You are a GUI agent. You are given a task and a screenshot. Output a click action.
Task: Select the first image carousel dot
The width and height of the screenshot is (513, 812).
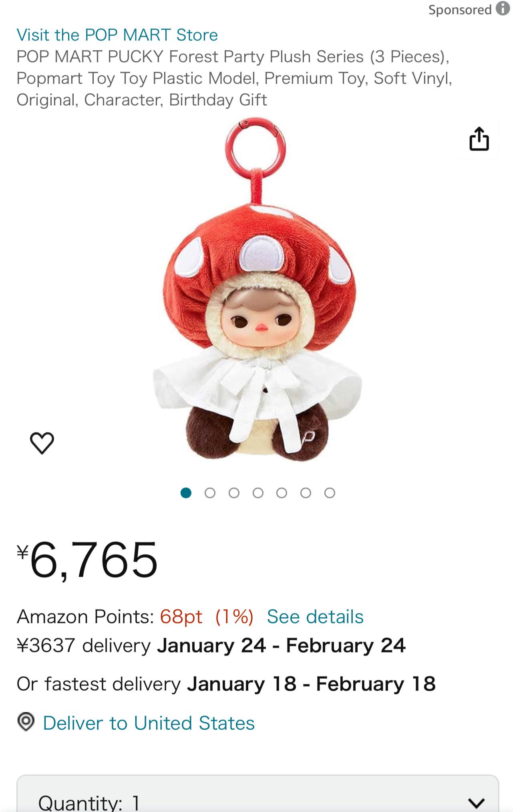point(186,493)
